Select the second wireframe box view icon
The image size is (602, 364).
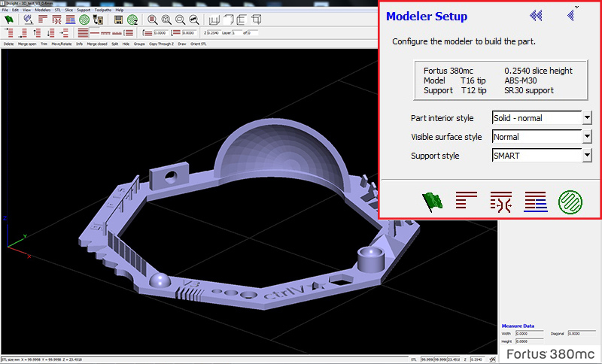click(x=229, y=20)
